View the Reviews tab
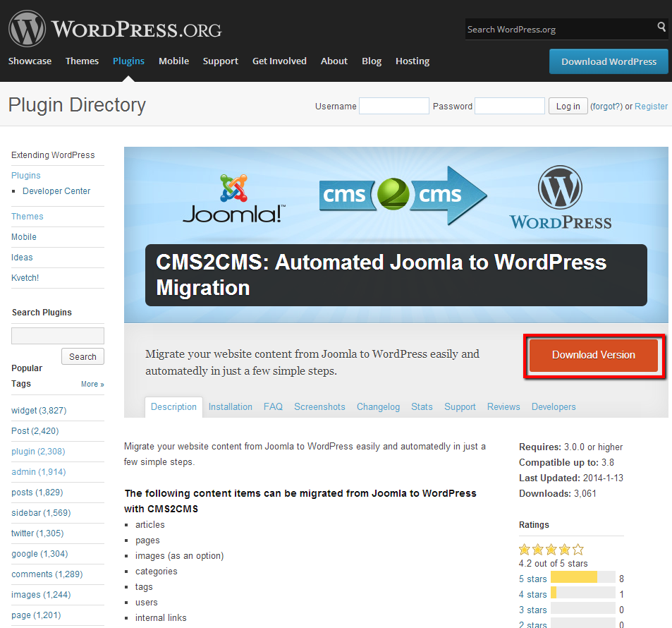Screen dimensions: 672x628 pos(503,406)
